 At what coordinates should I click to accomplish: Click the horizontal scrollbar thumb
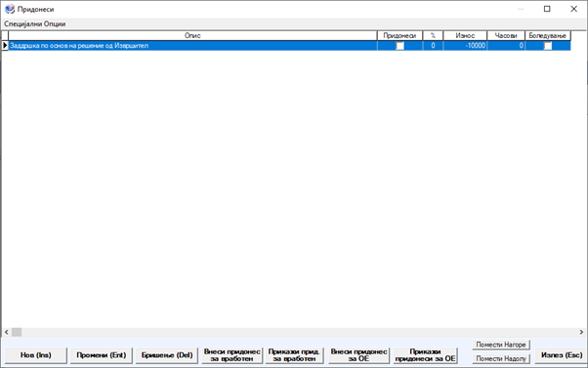(x=17, y=332)
